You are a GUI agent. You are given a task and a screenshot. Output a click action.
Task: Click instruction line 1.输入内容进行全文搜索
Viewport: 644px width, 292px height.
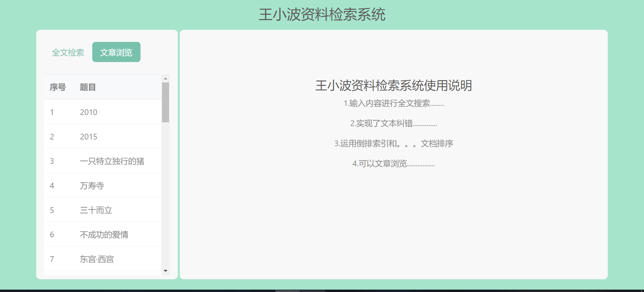[394, 103]
